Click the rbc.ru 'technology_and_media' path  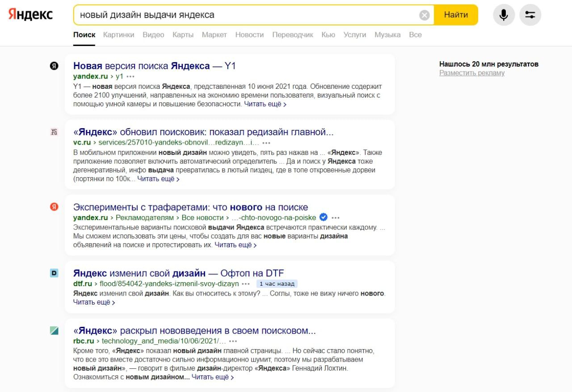164,341
